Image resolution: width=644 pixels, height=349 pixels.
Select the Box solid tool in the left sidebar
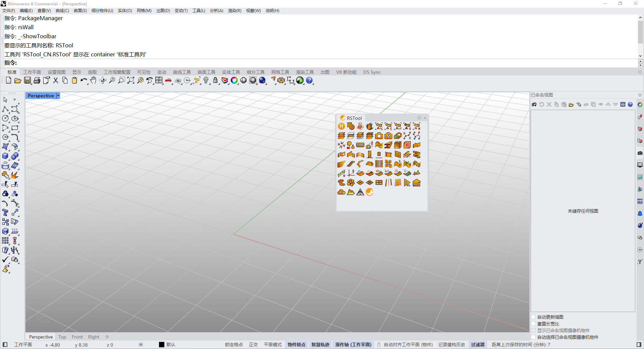[5, 156]
